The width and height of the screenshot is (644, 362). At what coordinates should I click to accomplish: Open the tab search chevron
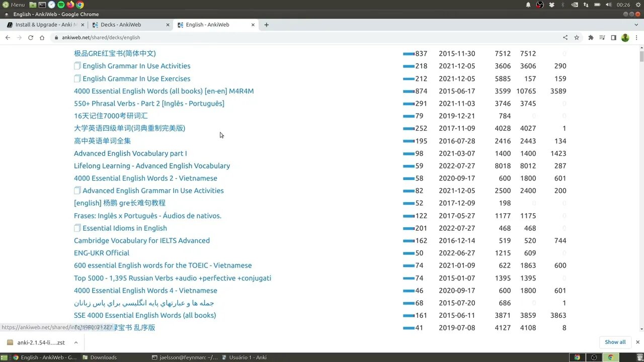pos(636,25)
